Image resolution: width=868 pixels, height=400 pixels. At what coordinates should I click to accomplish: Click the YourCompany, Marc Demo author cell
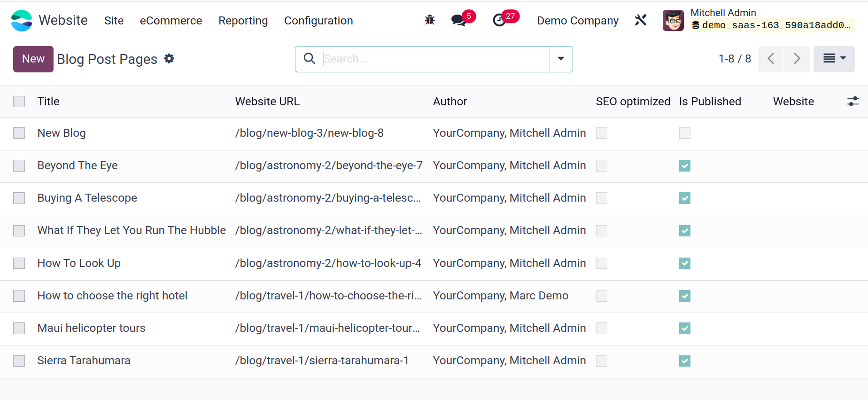pyautogui.click(x=501, y=296)
